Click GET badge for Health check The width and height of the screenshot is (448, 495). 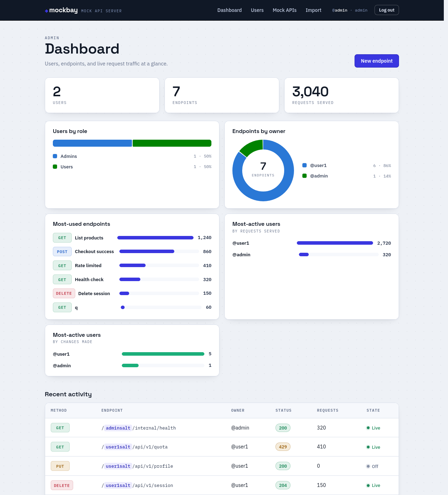point(62,279)
